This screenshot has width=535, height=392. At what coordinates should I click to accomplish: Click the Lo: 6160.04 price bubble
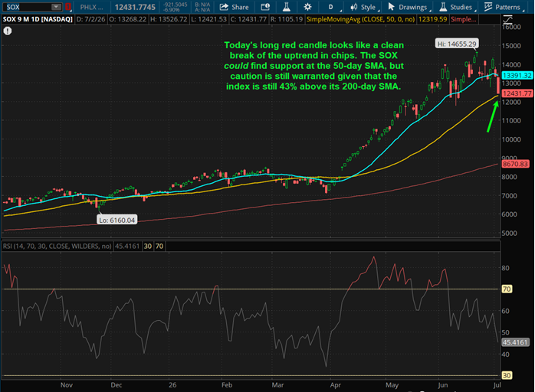tap(117, 220)
